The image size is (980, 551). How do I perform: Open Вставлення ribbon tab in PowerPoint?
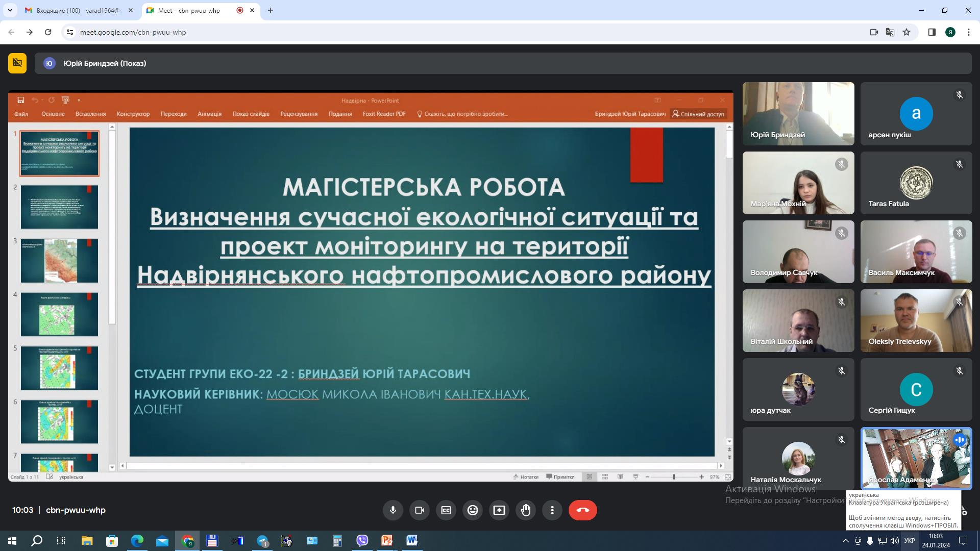coord(90,114)
